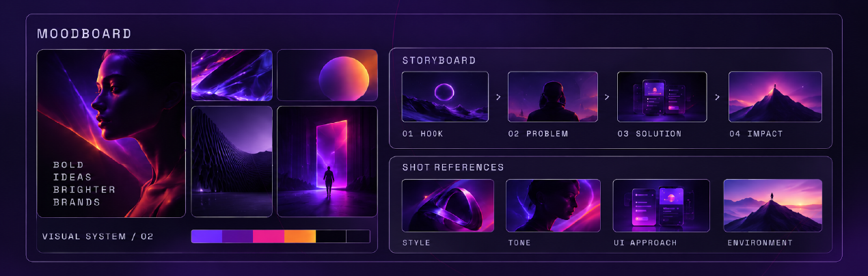Click the arrow between Problem and Solution
The height and width of the screenshot is (276, 868).
[x=607, y=97]
